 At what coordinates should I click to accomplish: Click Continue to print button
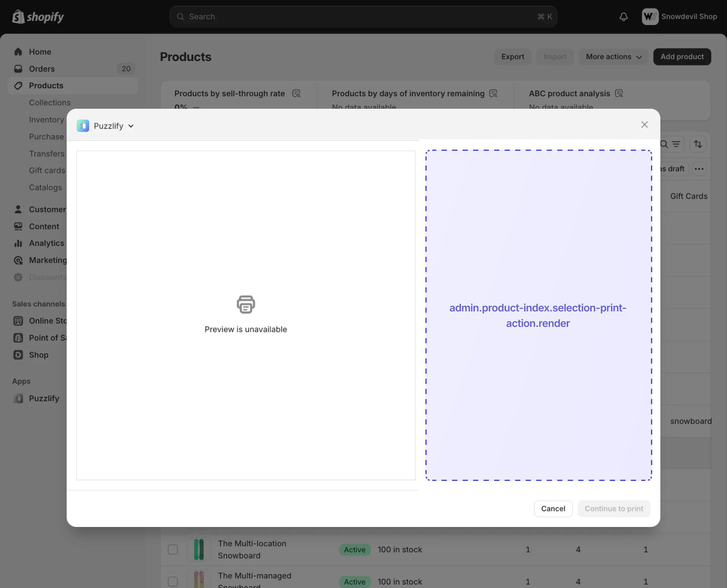614,509
